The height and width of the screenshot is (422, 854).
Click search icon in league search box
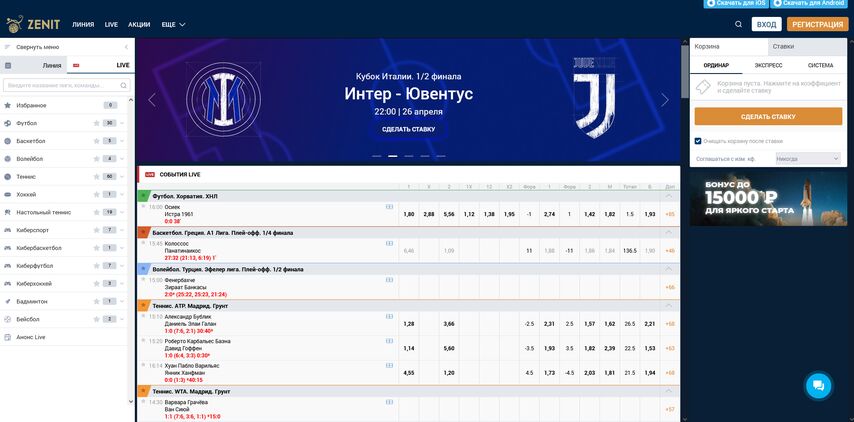(124, 85)
